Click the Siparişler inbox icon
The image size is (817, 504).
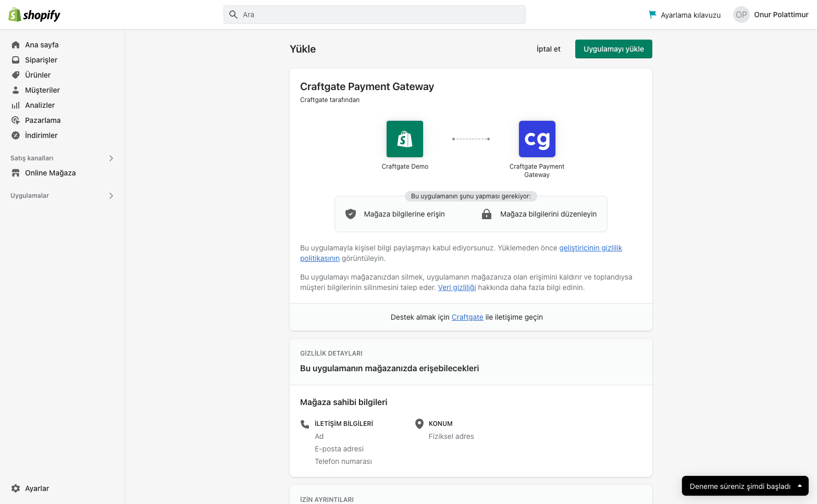(x=16, y=60)
